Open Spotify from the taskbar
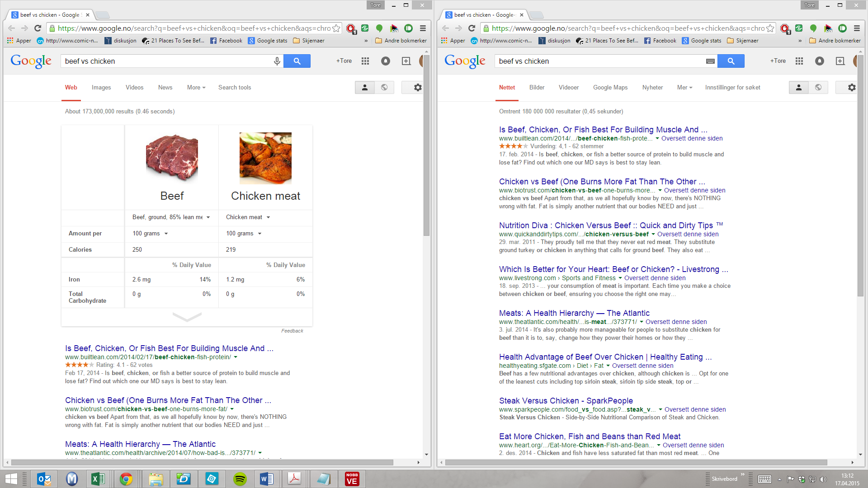 (x=240, y=479)
